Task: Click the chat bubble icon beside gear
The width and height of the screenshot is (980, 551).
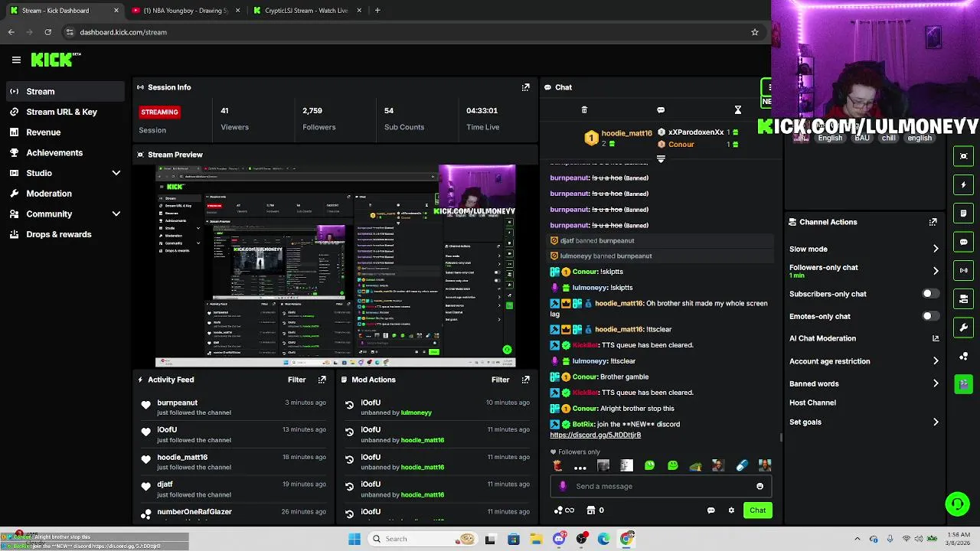Action: [710, 510]
